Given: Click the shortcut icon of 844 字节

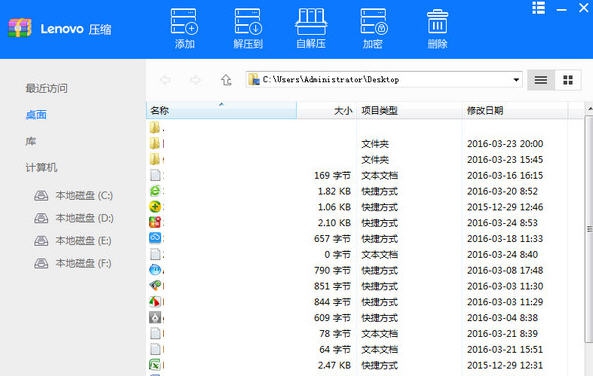Looking at the screenshot, I should [155, 302].
